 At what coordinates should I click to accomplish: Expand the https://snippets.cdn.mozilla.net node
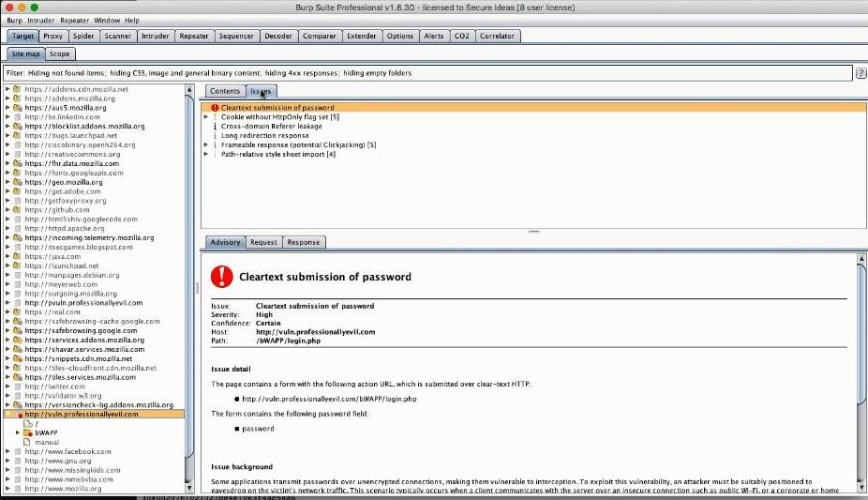pos(7,358)
